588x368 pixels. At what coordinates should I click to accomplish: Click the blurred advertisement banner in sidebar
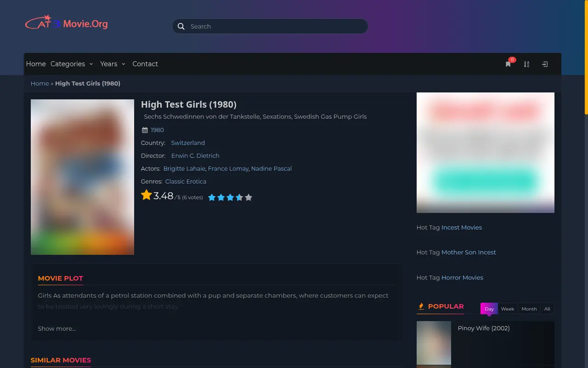(486, 153)
